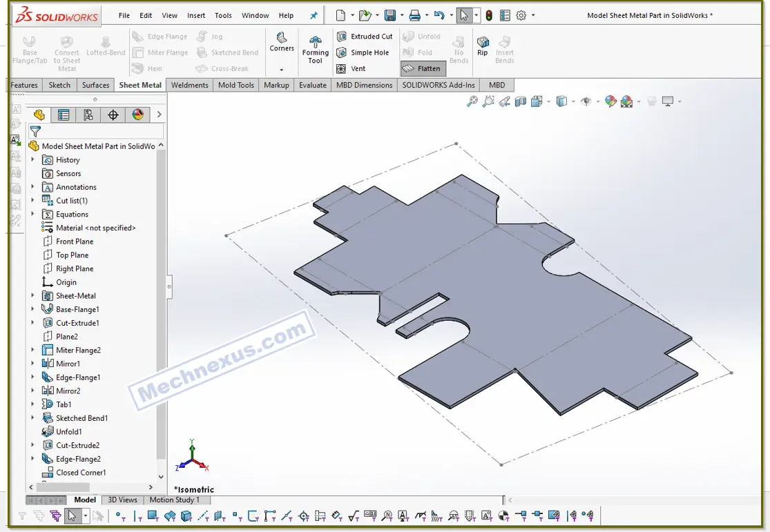The width and height of the screenshot is (770, 532).
Task: Open the Insert menu
Action: click(x=196, y=15)
